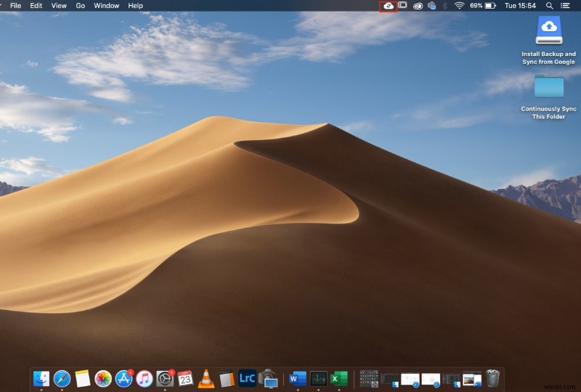Click the 69% battery percentage
Image resolution: width=581 pixels, height=392 pixels.
coord(476,6)
